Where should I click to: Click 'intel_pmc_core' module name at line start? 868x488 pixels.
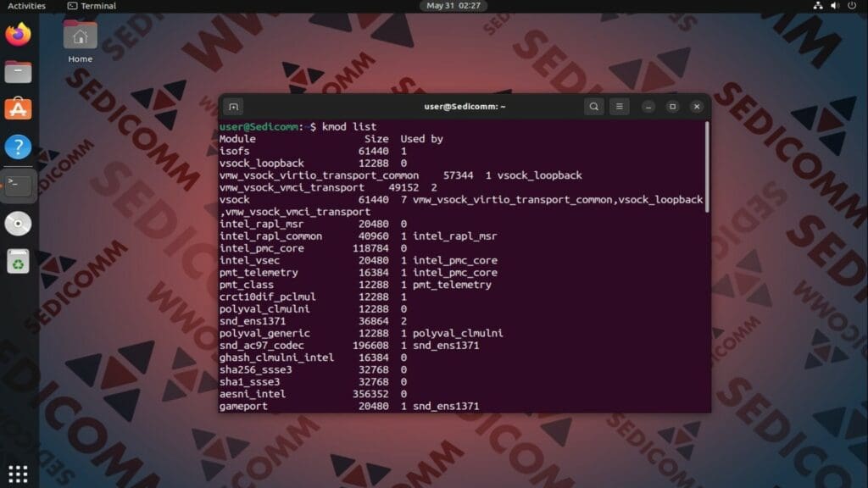click(x=261, y=248)
